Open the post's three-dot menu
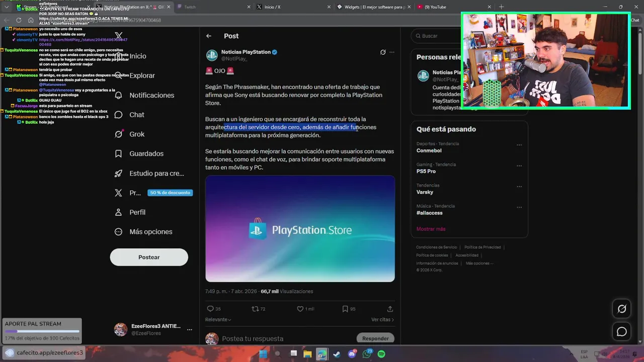This screenshot has width=644, height=362. click(392, 52)
